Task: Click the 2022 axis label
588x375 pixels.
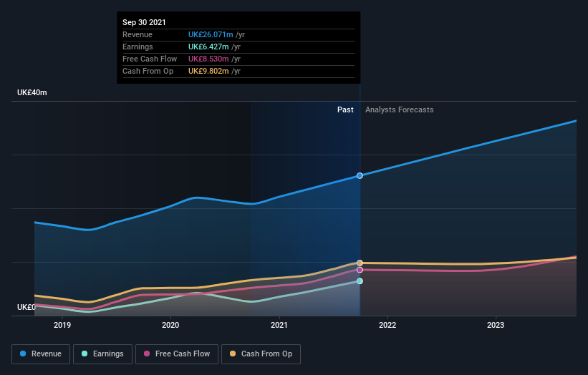Action: point(387,325)
